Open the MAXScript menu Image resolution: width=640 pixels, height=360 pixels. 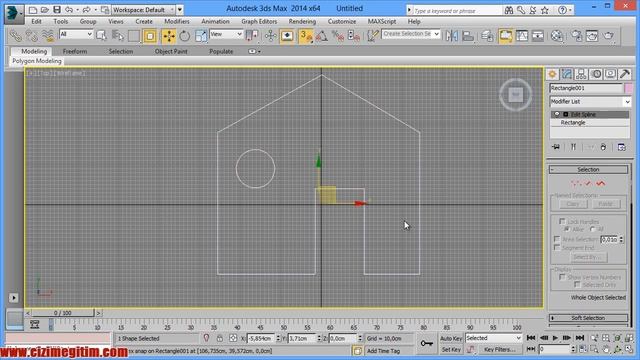382,21
